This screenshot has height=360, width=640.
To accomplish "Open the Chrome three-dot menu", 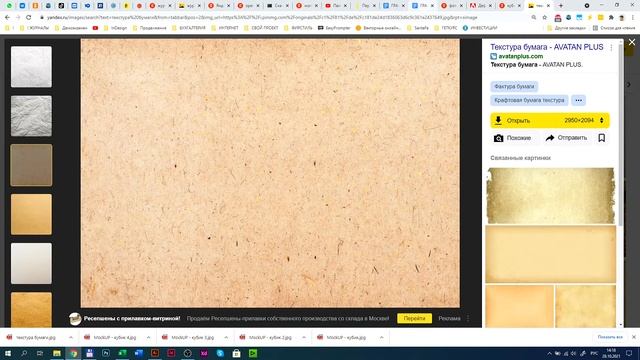I will click(x=633, y=18).
